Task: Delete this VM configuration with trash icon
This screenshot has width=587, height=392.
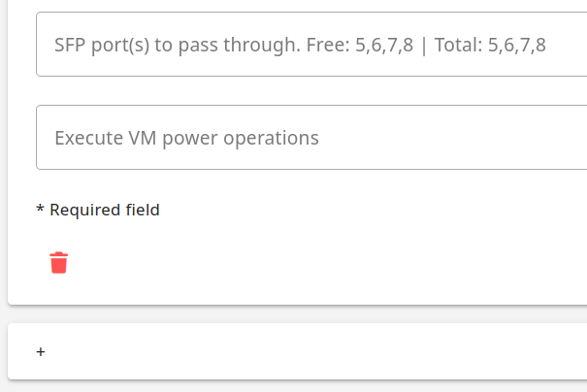Action: click(59, 262)
